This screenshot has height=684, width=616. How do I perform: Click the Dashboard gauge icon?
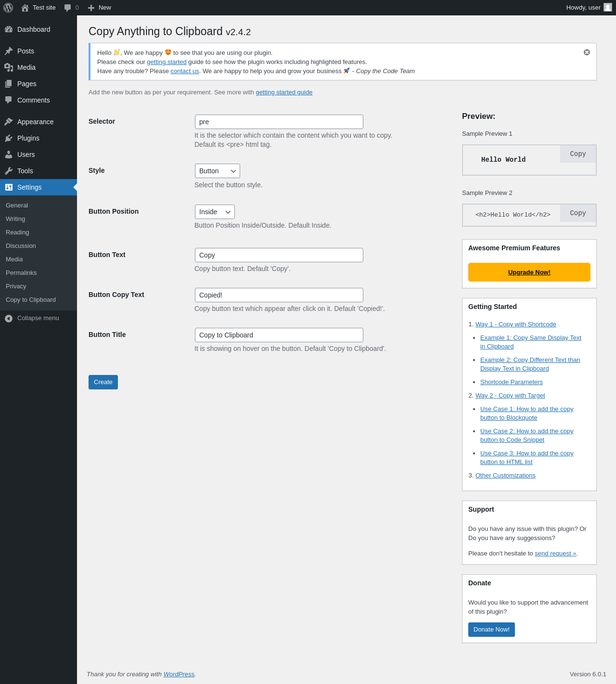pos(9,29)
